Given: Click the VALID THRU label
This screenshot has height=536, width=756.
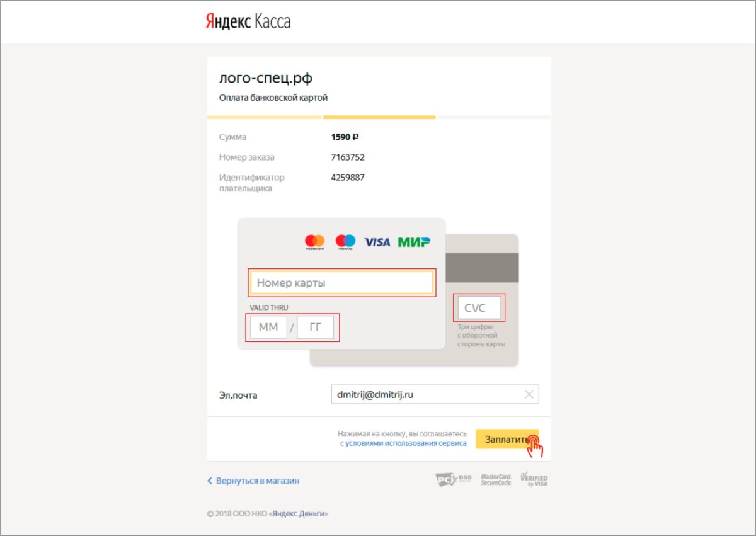Looking at the screenshot, I should point(269,307).
